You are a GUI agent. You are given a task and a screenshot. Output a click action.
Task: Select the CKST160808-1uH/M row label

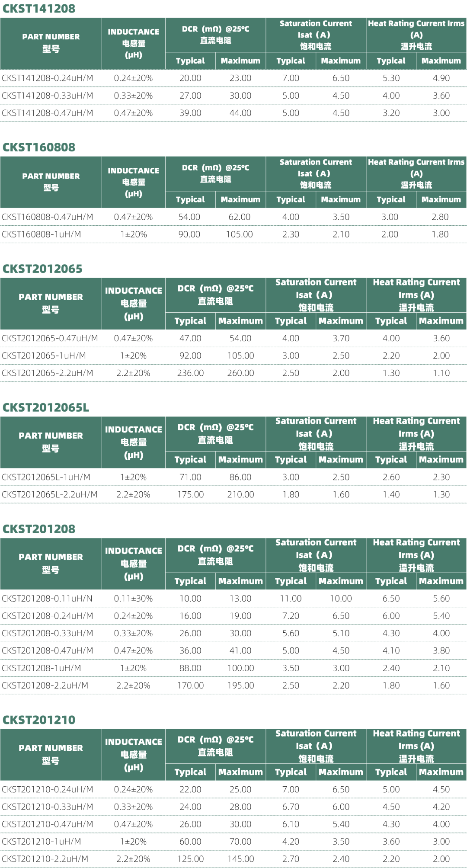42,234
